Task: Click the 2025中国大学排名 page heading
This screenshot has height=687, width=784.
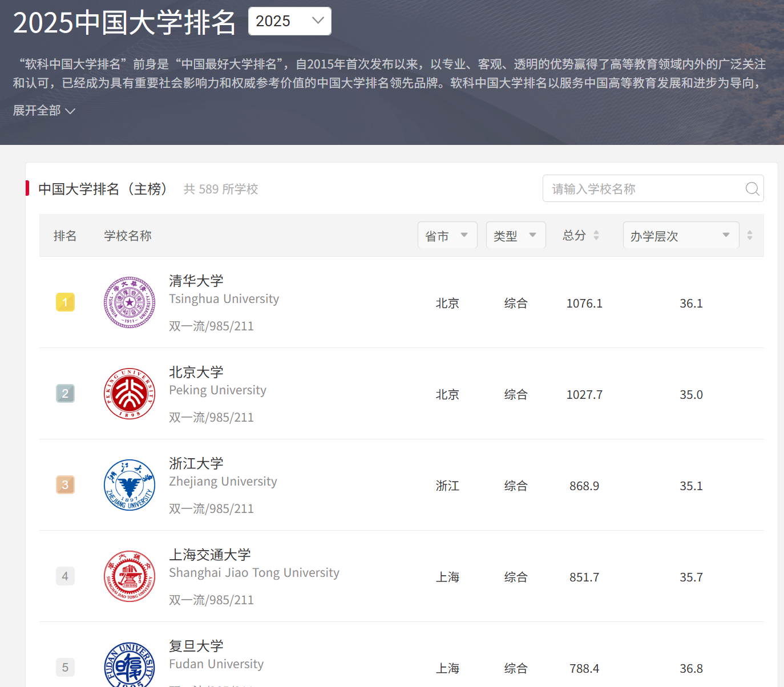Action: tap(124, 23)
